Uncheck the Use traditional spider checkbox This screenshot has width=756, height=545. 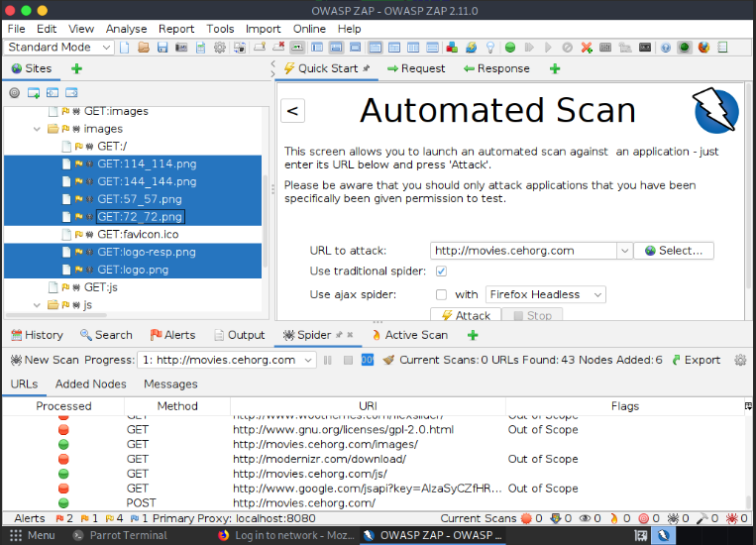pyautogui.click(x=442, y=272)
